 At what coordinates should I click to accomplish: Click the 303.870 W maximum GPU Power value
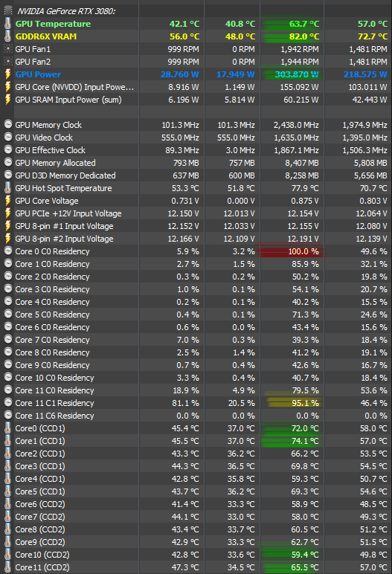pos(297,74)
